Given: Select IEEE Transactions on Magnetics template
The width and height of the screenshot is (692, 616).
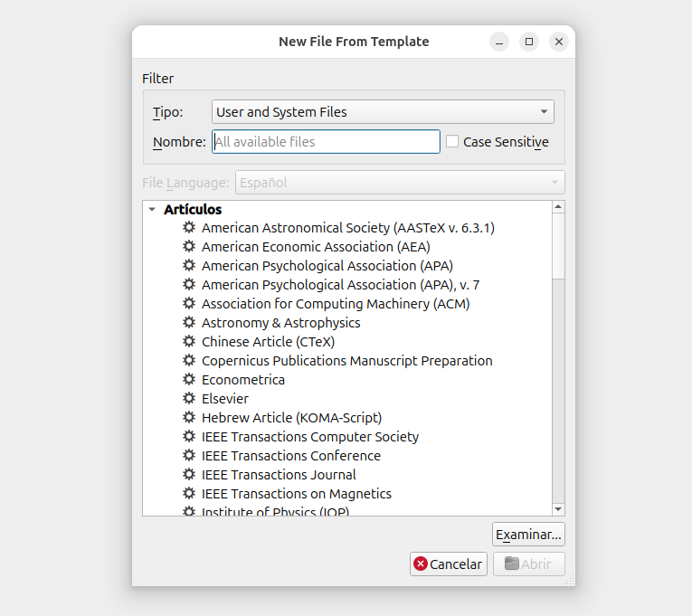Looking at the screenshot, I should [x=296, y=493].
